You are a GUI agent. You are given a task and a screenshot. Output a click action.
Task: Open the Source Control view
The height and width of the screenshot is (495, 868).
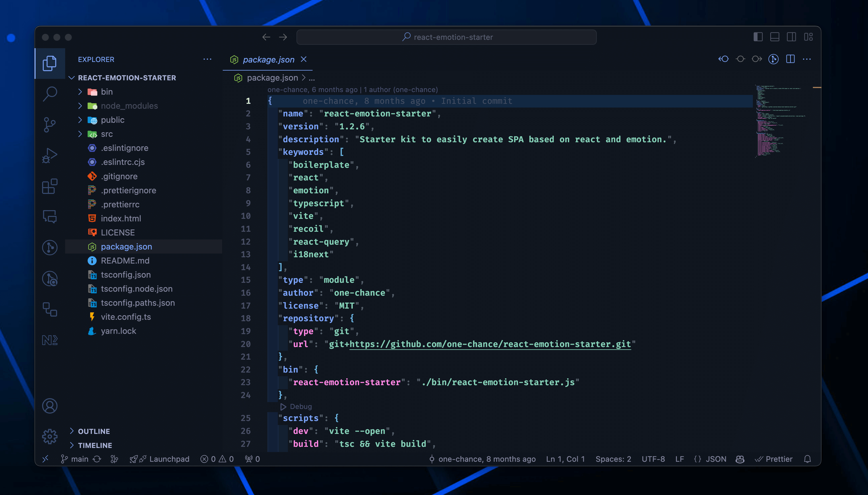click(x=50, y=124)
